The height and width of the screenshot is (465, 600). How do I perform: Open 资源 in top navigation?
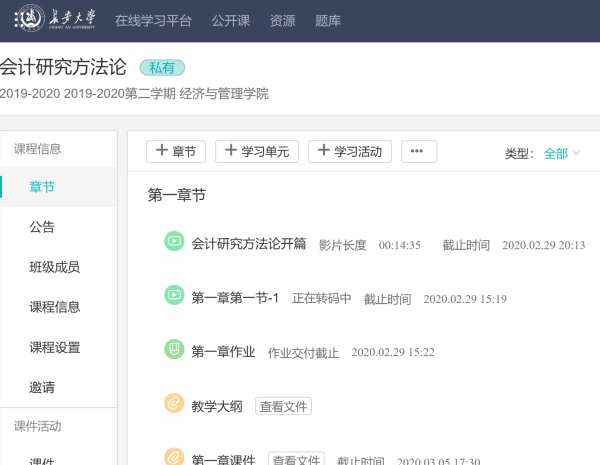[283, 20]
